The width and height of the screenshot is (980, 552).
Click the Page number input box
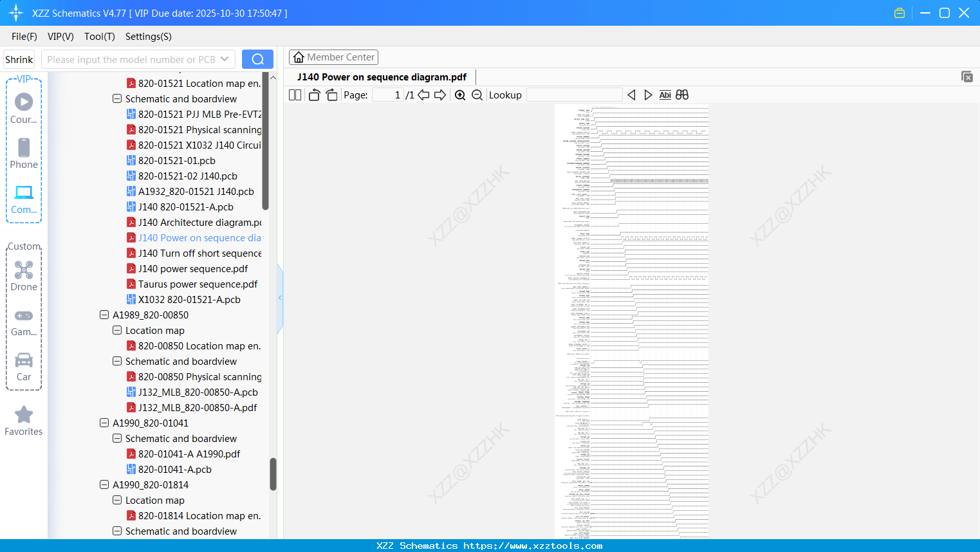(387, 95)
